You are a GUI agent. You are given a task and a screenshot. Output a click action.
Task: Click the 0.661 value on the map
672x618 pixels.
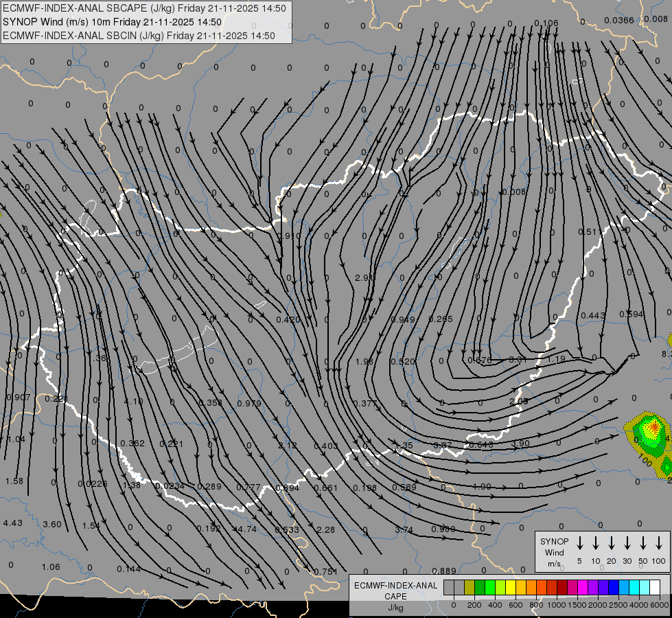click(326, 488)
